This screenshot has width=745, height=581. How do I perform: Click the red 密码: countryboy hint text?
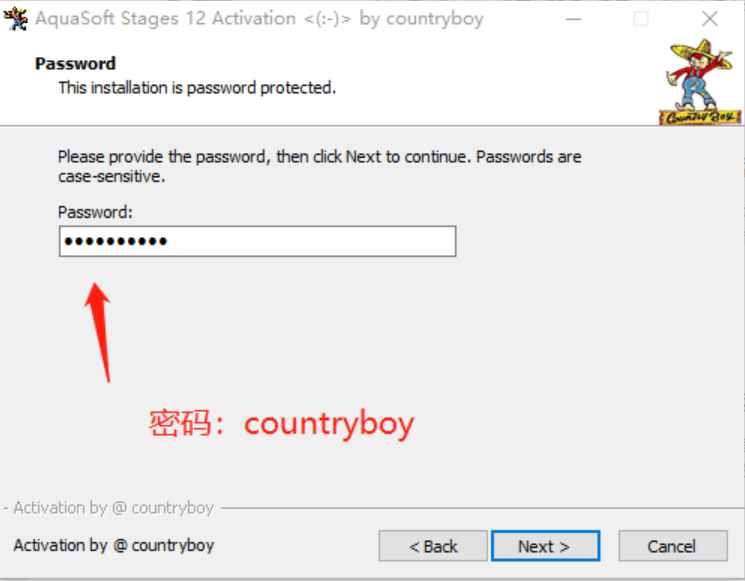281,423
